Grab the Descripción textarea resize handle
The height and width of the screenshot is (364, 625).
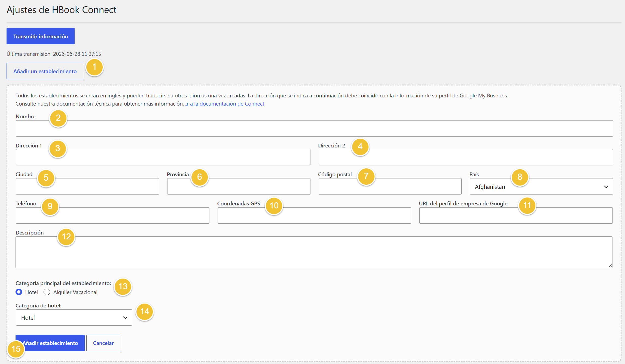(610, 266)
